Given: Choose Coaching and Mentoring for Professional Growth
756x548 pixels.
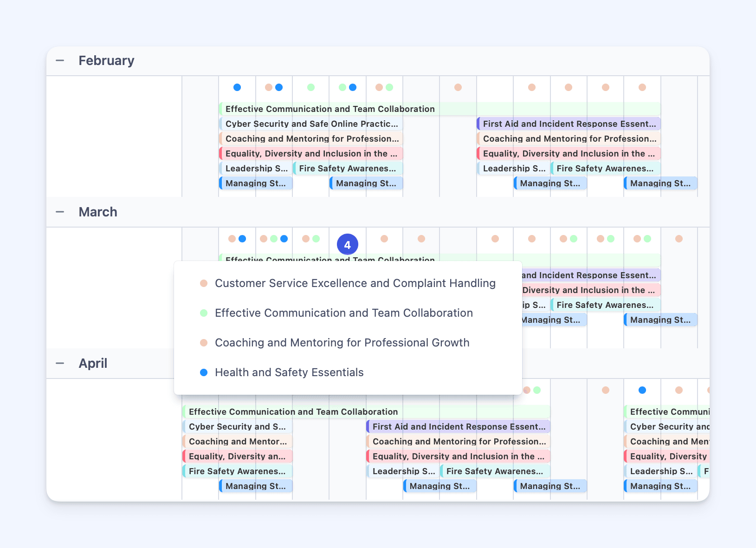Looking at the screenshot, I should point(342,343).
